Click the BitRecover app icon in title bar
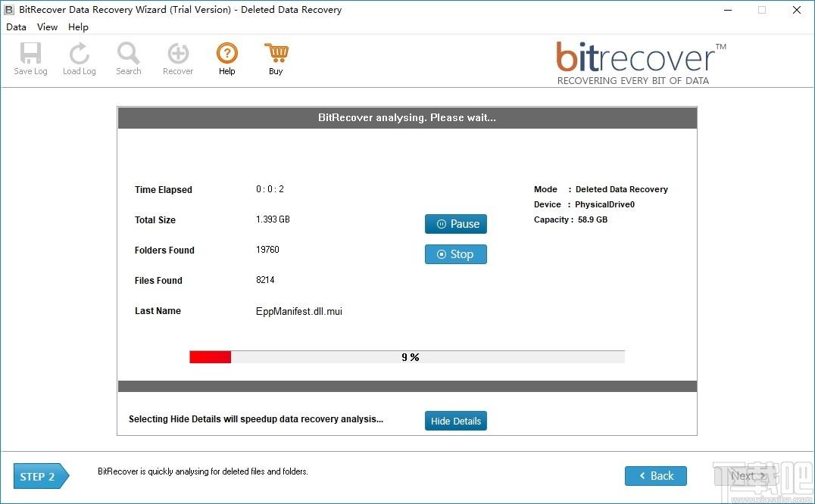Viewport: 815px width, 504px height. pyautogui.click(x=9, y=10)
